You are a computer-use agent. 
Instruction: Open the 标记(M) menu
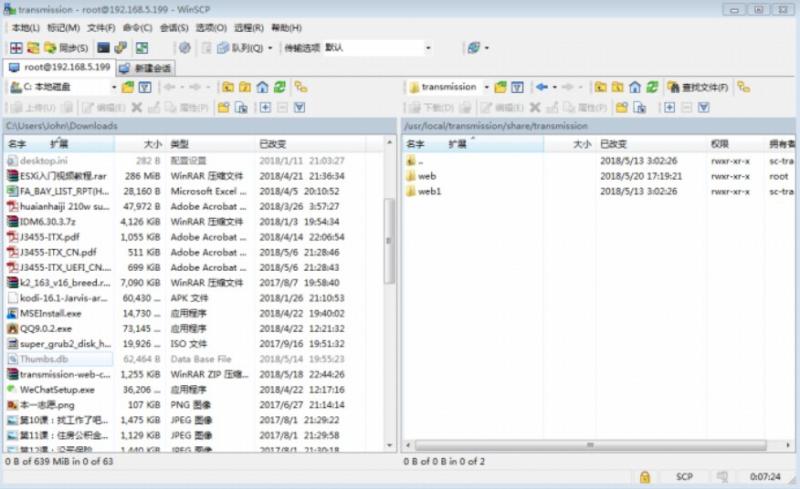coord(63,28)
